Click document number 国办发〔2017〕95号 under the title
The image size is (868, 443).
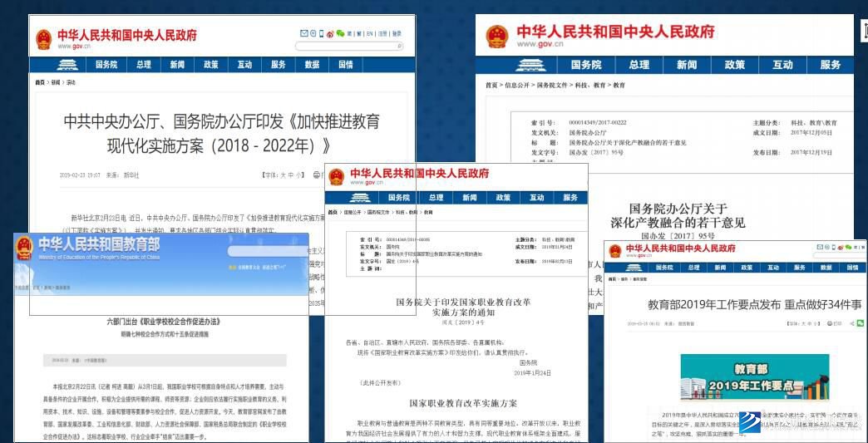[678, 235]
